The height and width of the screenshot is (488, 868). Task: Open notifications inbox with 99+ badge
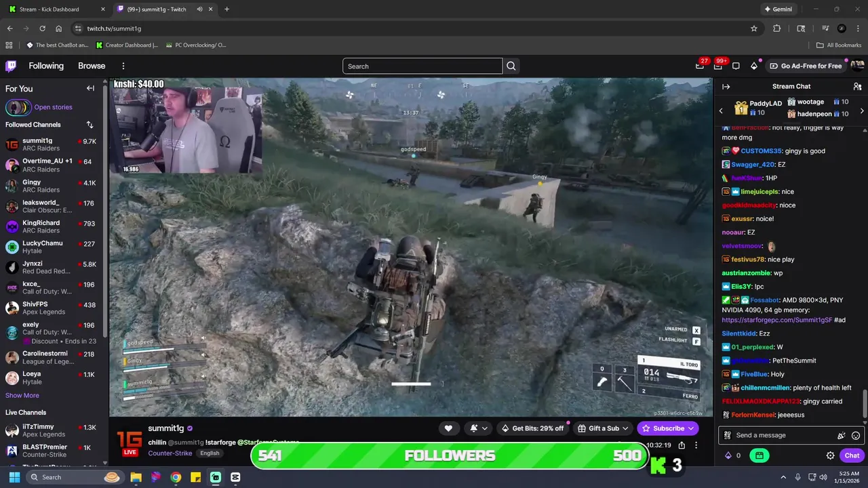point(717,66)
